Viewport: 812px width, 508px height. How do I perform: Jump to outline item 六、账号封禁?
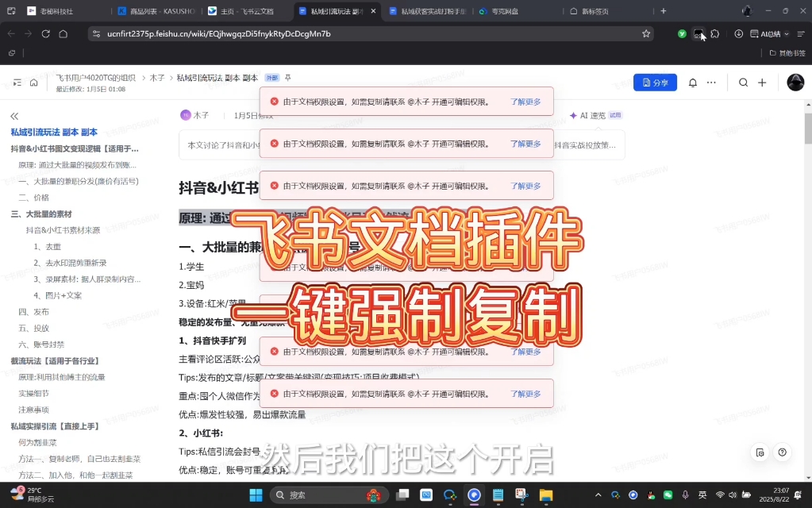tap(41, 344)
